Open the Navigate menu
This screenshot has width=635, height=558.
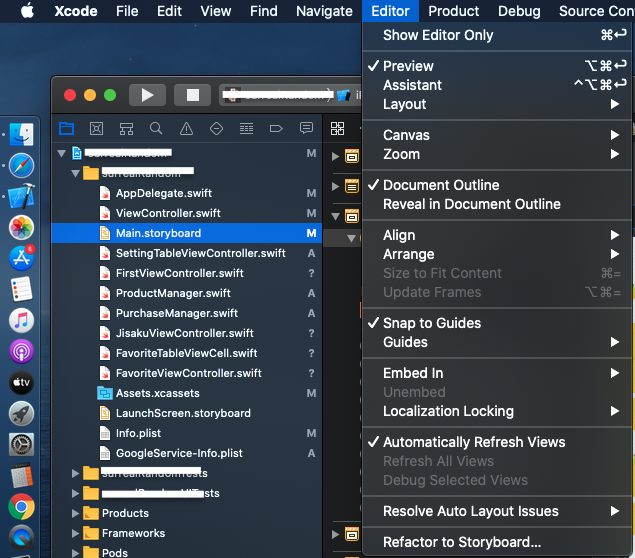tap(324, 11)
